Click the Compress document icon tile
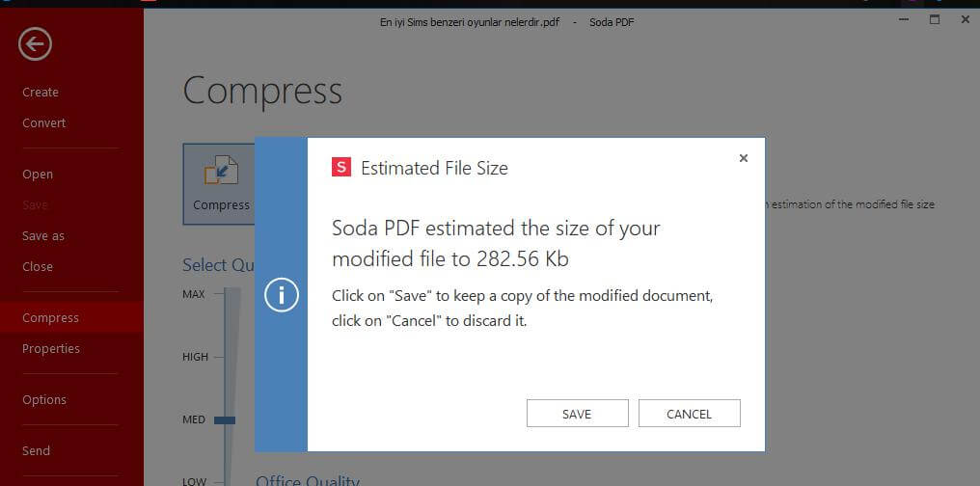 click(219, 184)
